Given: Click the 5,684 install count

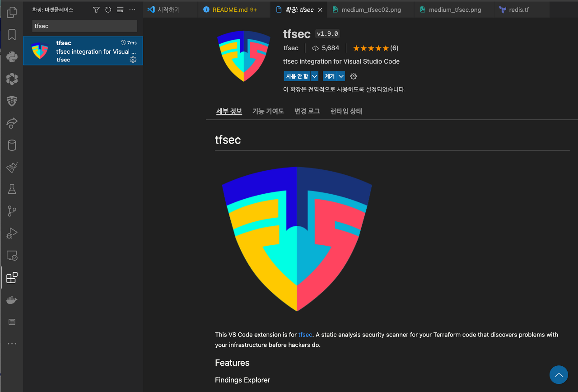Looking at the screenshot, I should (x=326, y=48).
